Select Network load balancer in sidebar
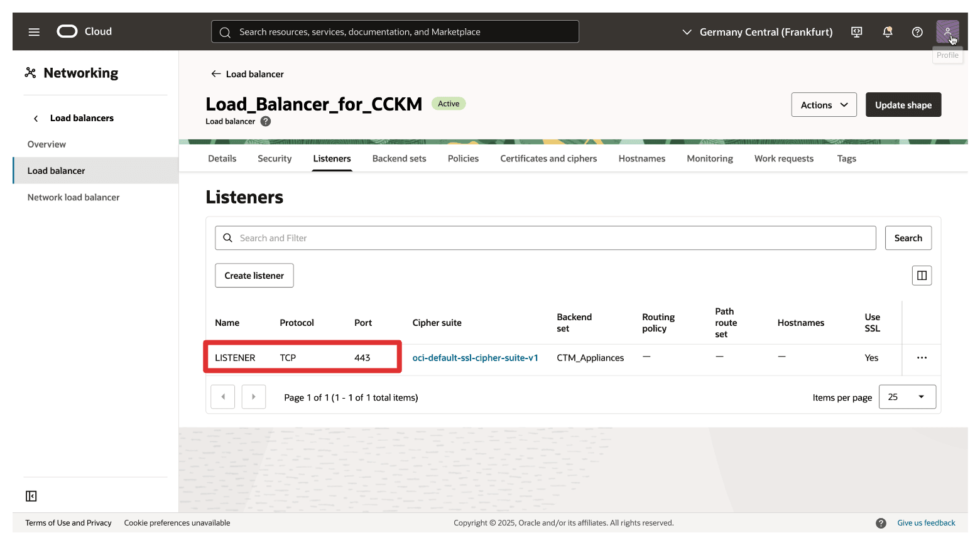This screenshot has height=545, width=980. pos(73,197)
